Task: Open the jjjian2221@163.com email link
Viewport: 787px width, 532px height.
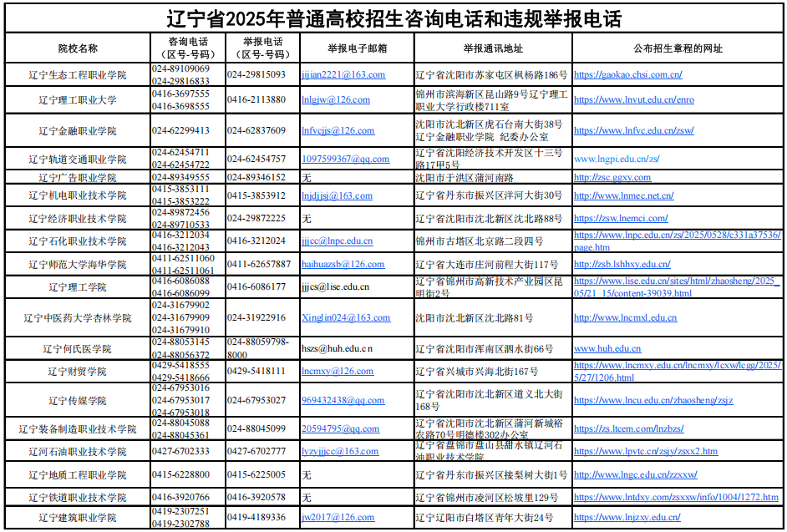Action: (x=343, y=75)
